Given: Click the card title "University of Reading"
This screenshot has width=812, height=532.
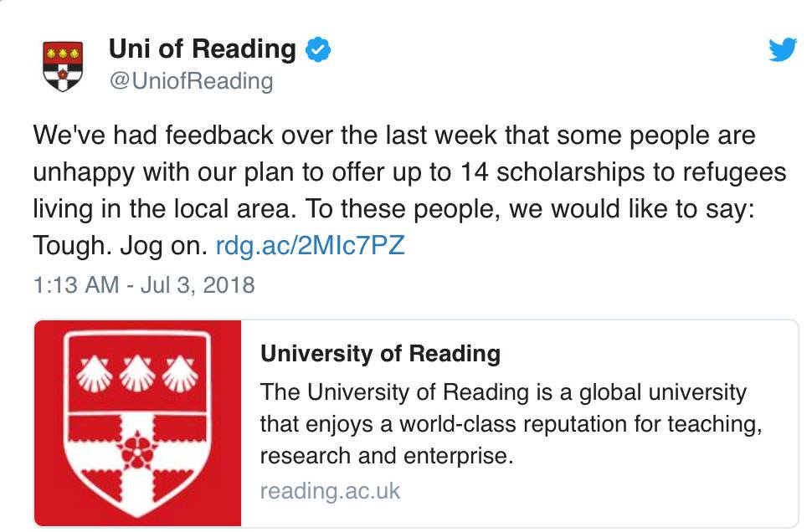Looking at the screenshot, I should click(381, 354).
